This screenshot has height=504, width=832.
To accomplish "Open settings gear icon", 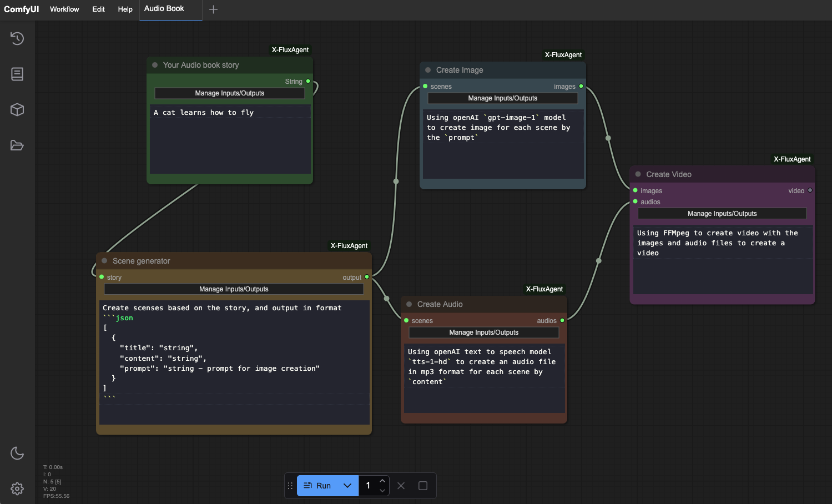I will pos(17,488).
